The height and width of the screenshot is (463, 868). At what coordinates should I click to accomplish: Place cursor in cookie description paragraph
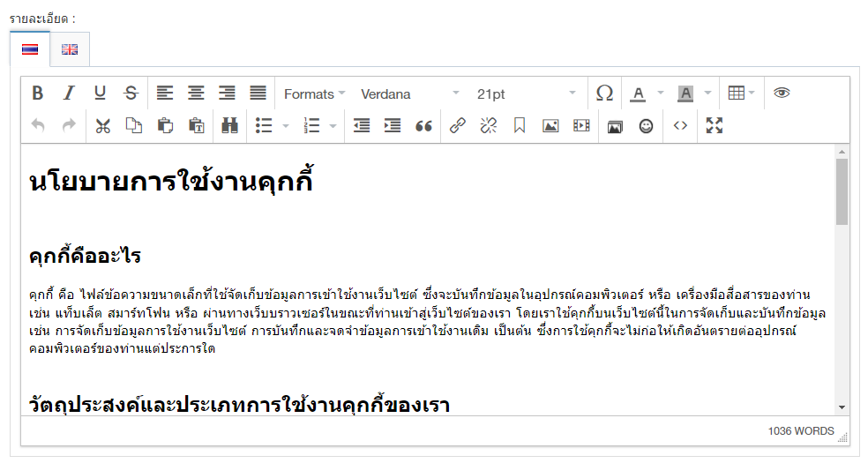(427, 321)
